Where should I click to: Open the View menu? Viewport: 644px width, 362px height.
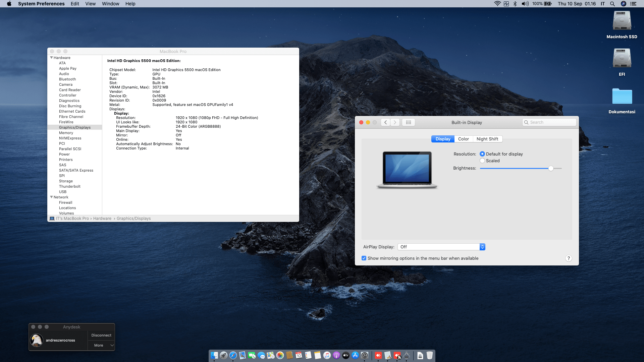(90, 4)
